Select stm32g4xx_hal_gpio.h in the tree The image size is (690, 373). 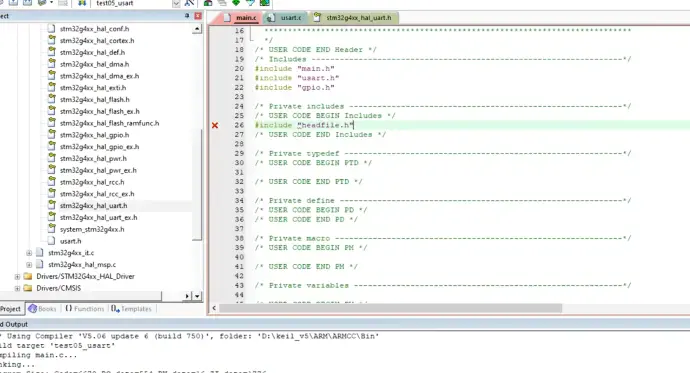pos(94,135)
